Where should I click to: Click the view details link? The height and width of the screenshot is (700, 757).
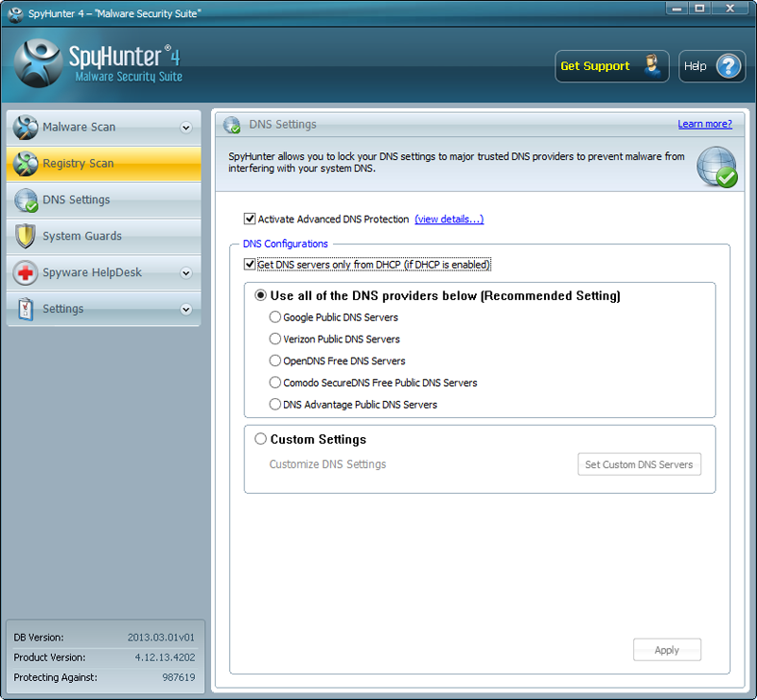(449, 219)
